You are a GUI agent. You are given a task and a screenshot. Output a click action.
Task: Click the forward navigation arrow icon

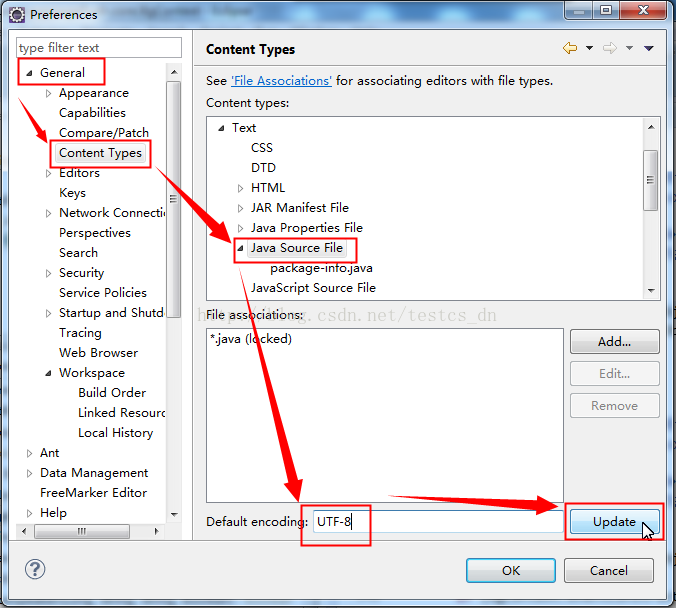(x=610, y=48)
